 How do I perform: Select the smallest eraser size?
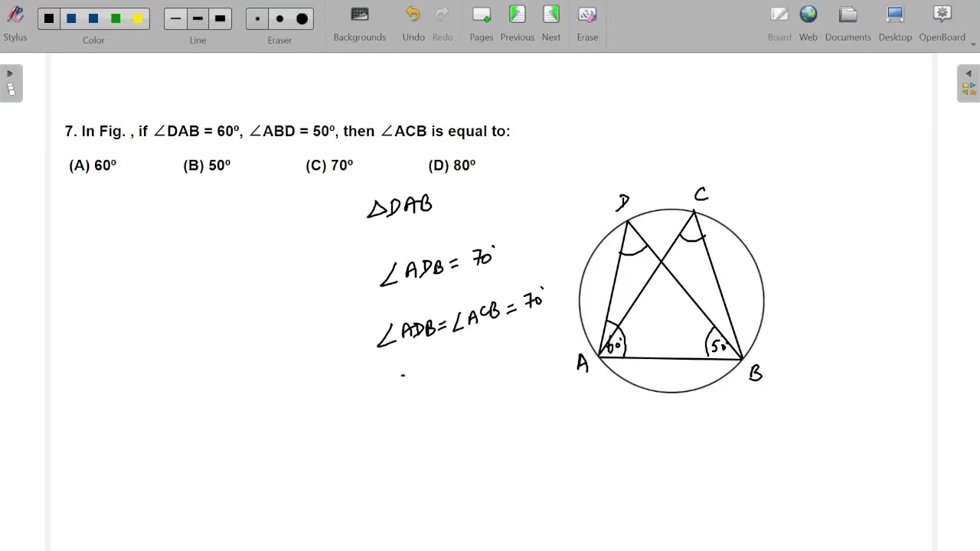[x=257, y=18]
